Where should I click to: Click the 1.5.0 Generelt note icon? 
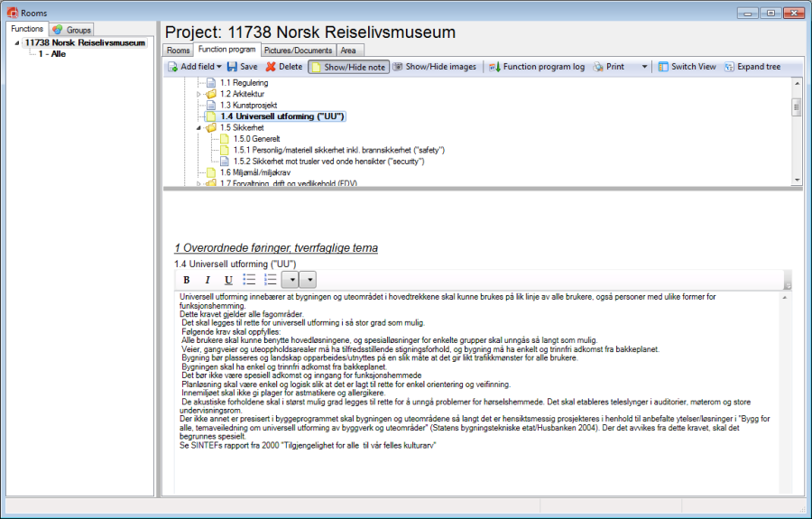pyautogui.click(x=225, y=139)
